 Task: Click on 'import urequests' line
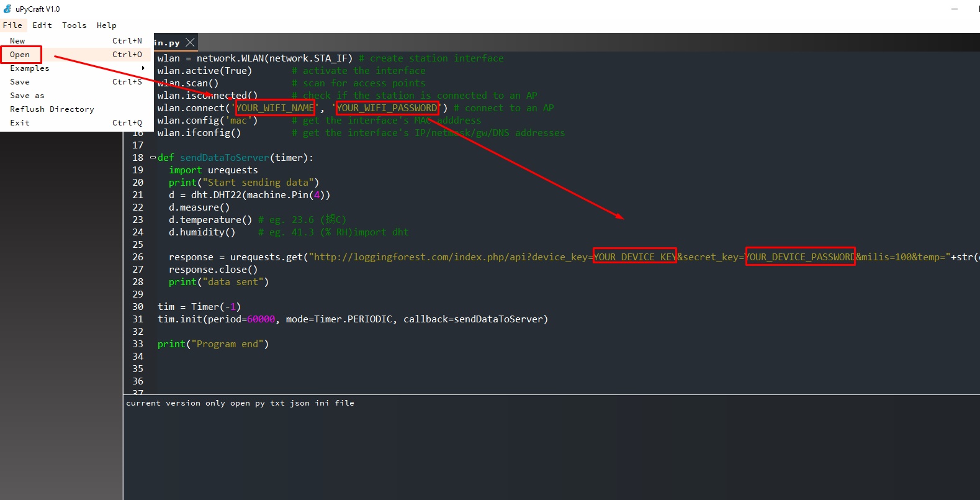214,170
